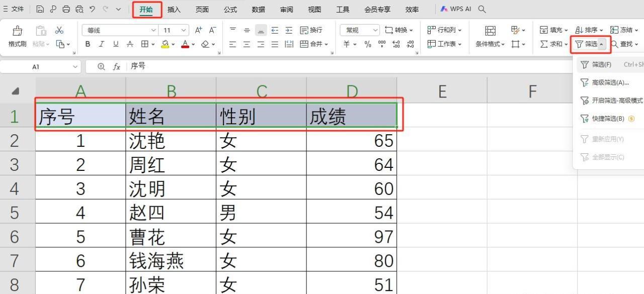Select column E header
This screenshot has width=644, height=294.
(x=442, y=91)
